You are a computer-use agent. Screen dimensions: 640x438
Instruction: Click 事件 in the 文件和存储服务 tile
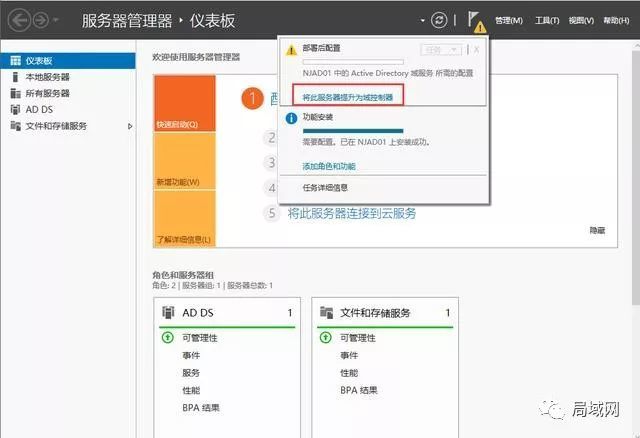tap(349, 356)
